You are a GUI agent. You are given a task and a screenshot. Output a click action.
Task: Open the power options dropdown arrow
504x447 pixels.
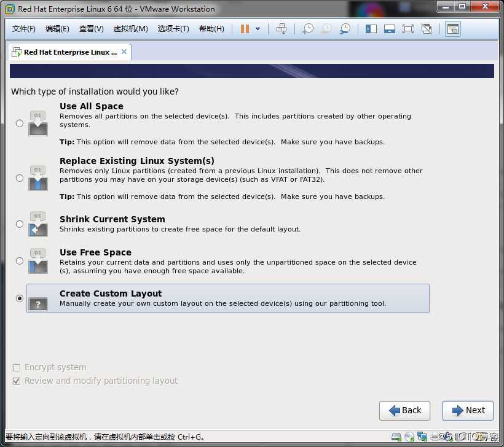coord(258,29)
